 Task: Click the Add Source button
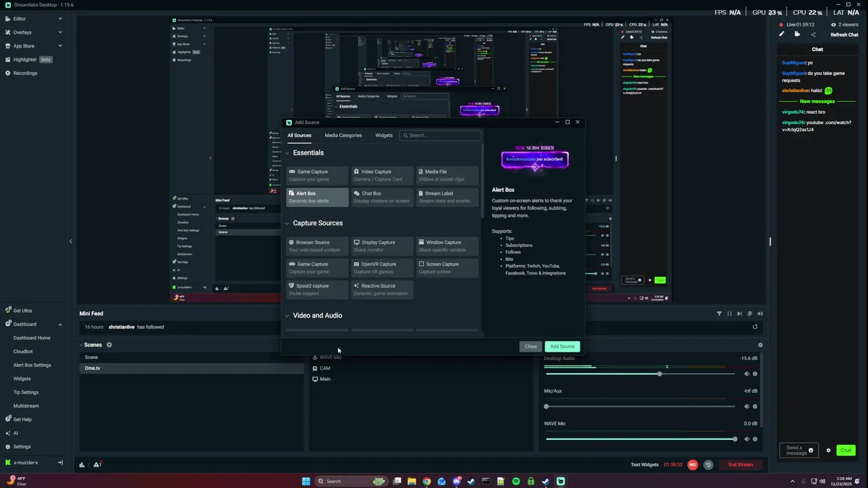point(562,346)
